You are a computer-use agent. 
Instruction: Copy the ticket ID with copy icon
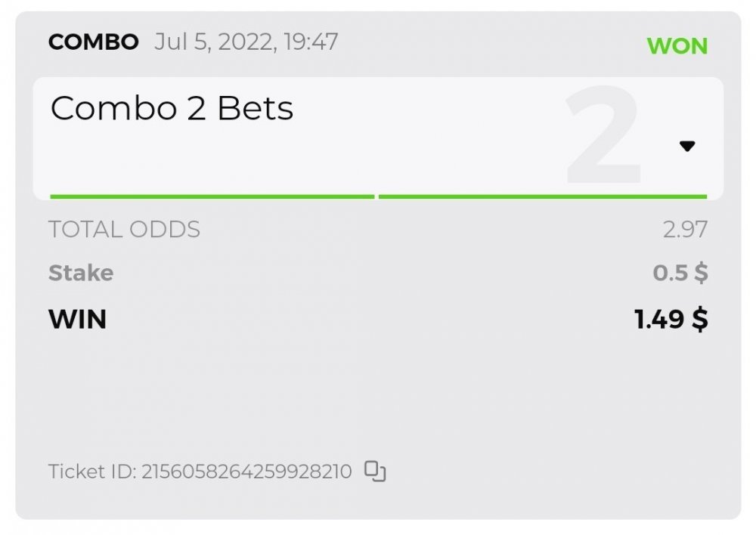point(375,472)
